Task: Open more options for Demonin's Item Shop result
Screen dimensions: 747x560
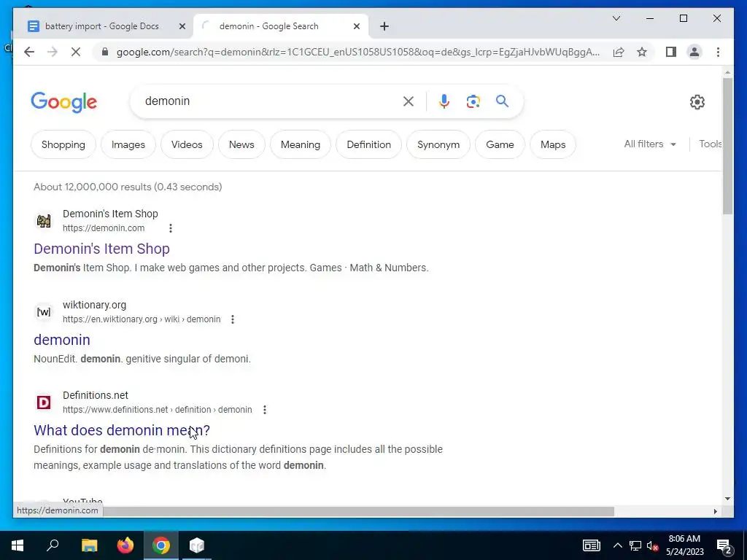Action: click(x=171, y=228)
